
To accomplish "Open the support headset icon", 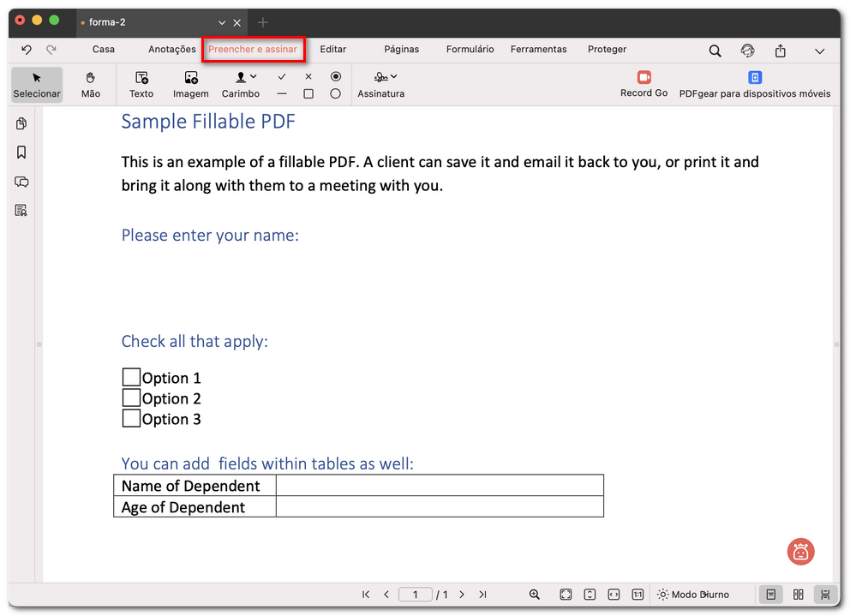I will (x=747, y=51).
